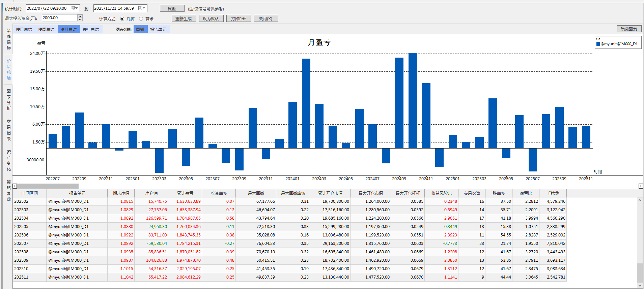The height and width of the screenshot is (289, 644).
Task: Increase max capital with the up spinner arrow
Action: point(80,16)
